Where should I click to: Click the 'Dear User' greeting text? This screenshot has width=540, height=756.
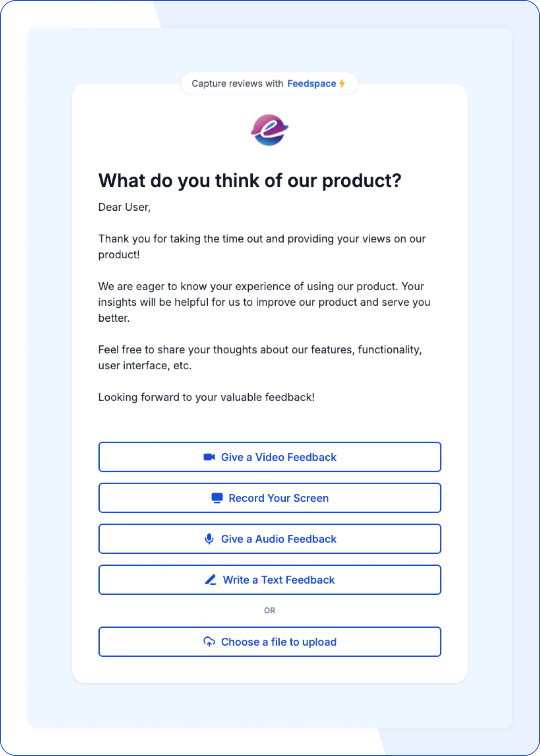coord(124,207)
